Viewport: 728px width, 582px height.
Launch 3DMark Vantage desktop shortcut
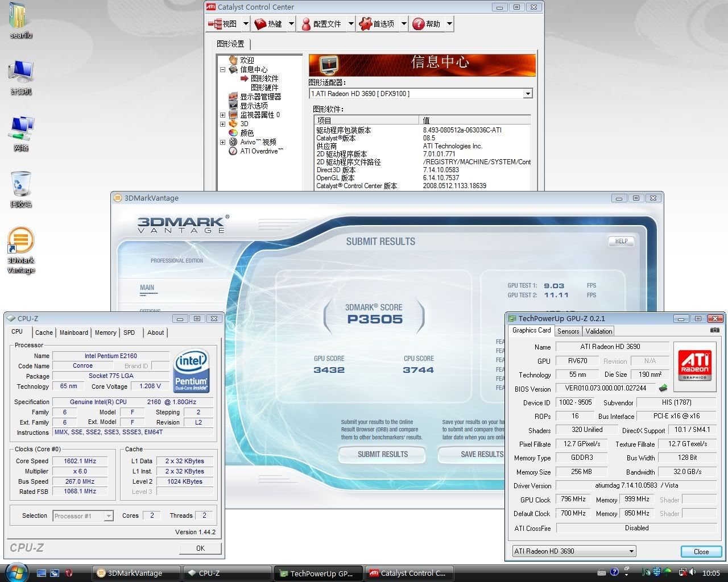[x=20, y=250]
